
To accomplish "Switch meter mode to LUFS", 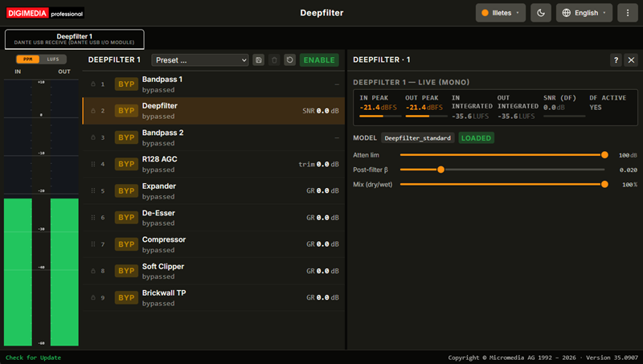I will [53, 59].
